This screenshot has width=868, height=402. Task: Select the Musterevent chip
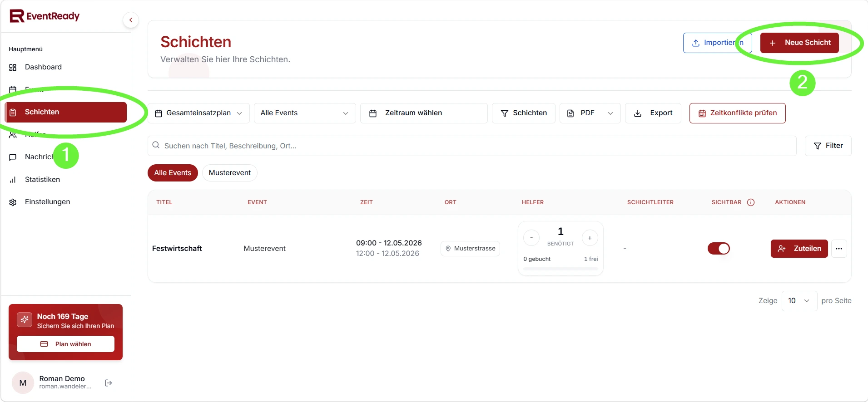230,173
